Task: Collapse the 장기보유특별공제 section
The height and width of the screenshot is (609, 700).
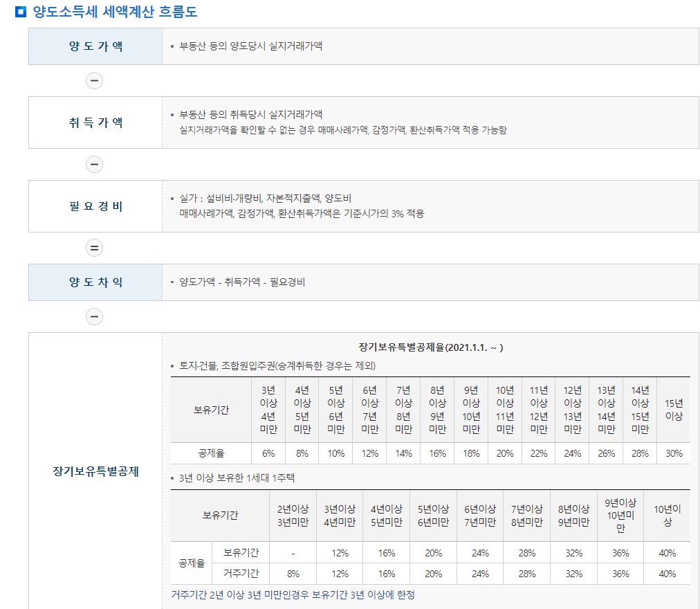Action: (94, 471)
